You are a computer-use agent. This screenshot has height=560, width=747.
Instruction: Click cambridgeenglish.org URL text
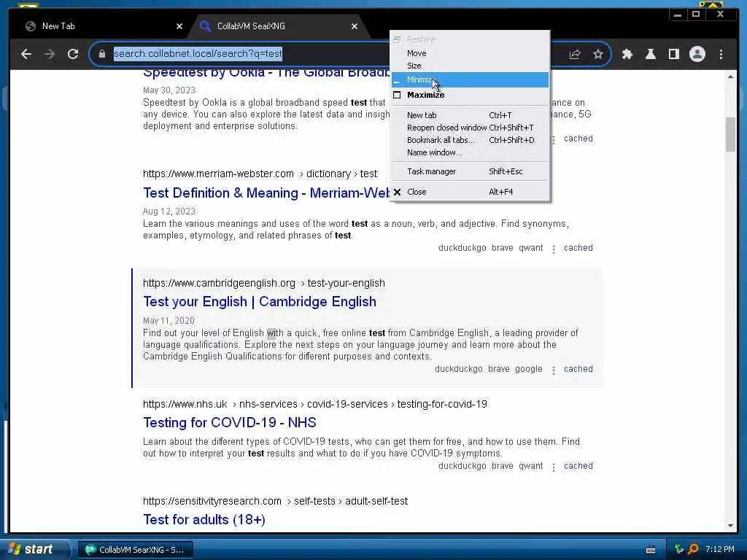point(219,283)
